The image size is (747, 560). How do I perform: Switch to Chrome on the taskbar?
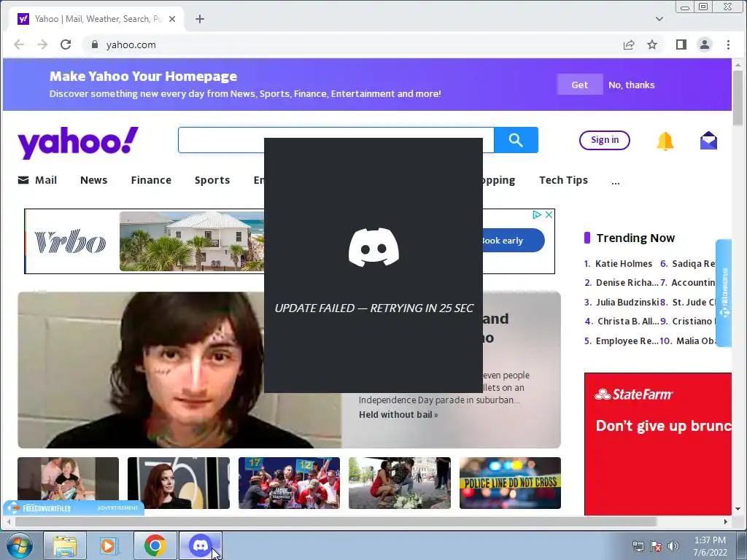(x=155, y=545)
